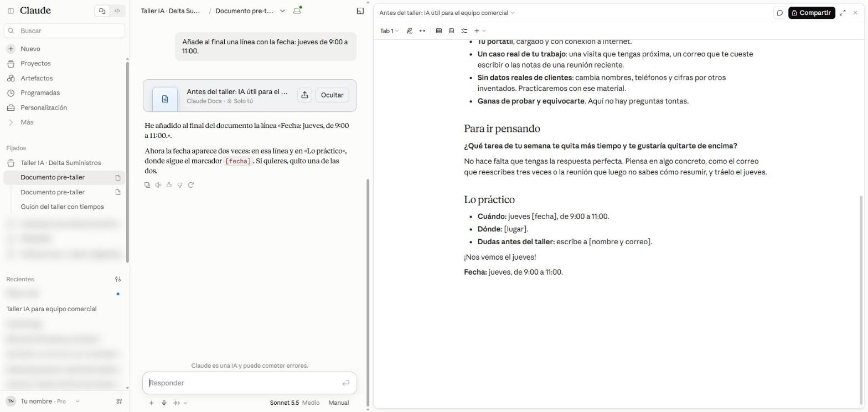Open the Taller IA · Delta Suministros project
This screenshot has width=868, height=412.
tap(64, 163)
